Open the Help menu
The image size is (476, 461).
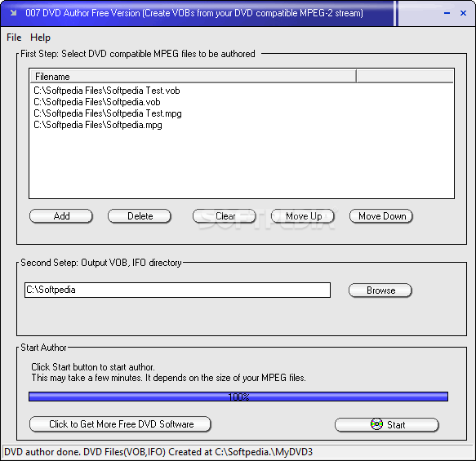coord(40,38)
